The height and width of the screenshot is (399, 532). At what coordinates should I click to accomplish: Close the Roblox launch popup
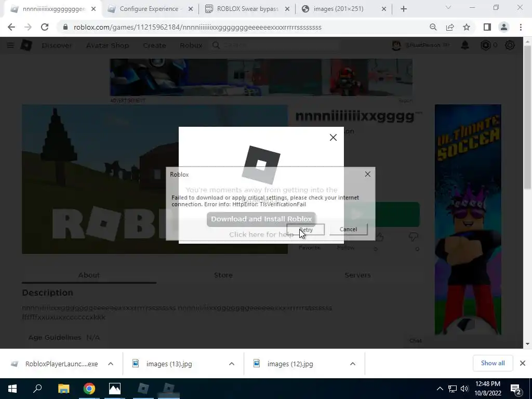point(333,137)
